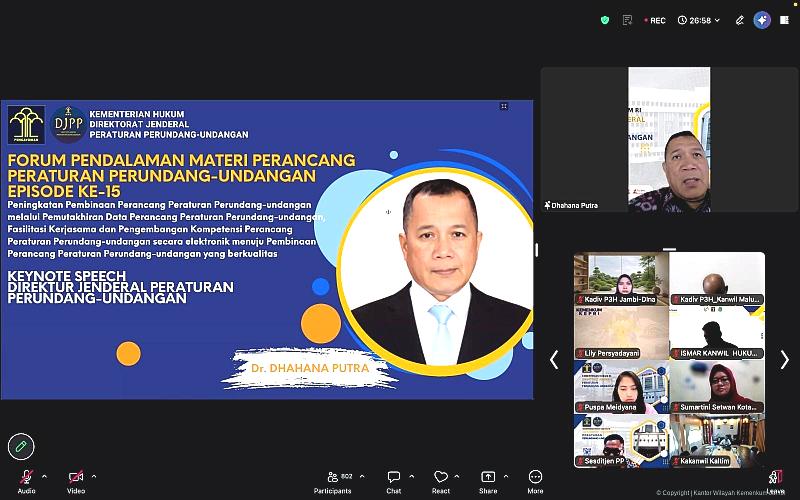Click the Dr. DHAHANA PUTRA name banner
This screenshot has width=800, height=500.
click(310, 368)
